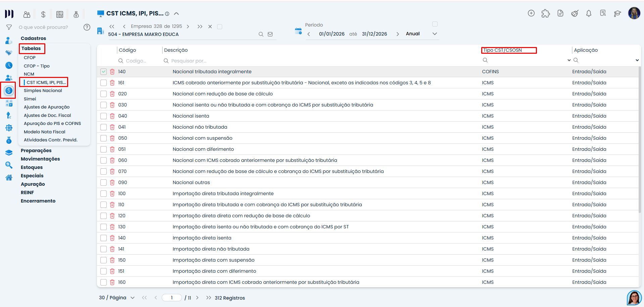Click the envelope icon beside company name
Screen dimensions: 644x307
(270, 34)
